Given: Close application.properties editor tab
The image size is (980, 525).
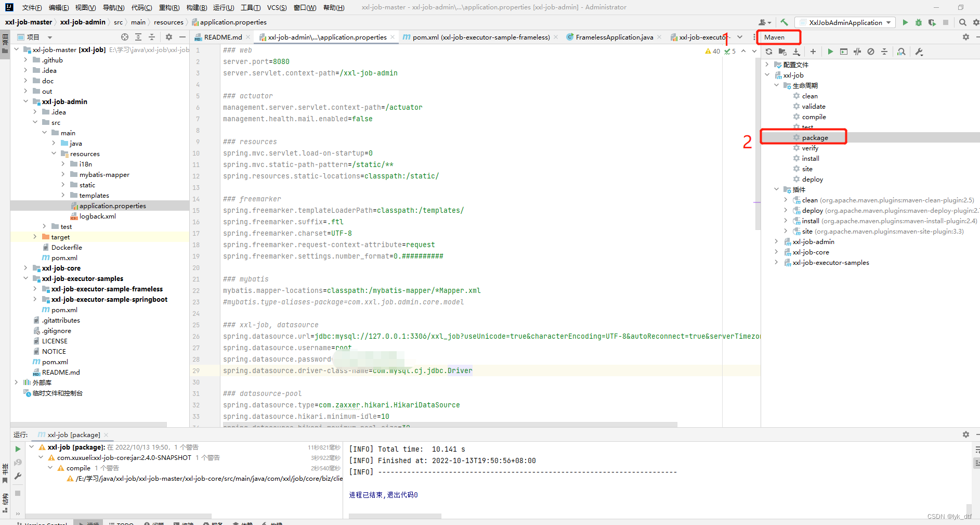Looking at the screenshot, I should pyautogui.click(x=392, y=37).
